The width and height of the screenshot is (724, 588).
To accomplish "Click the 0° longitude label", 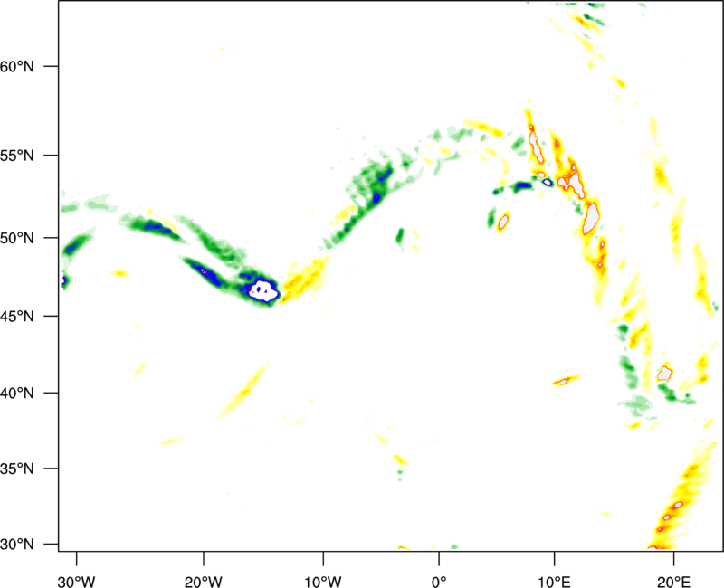I will tap(439, 582).
